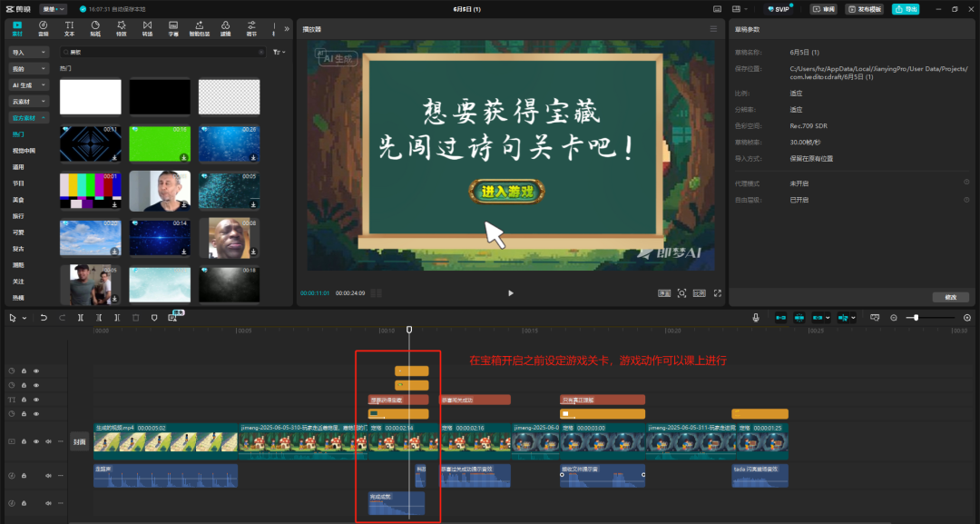Click the fullscreen icon under the preview player
Image resolution: width=980 pixels, height=524 pixels.
point(718,293)
